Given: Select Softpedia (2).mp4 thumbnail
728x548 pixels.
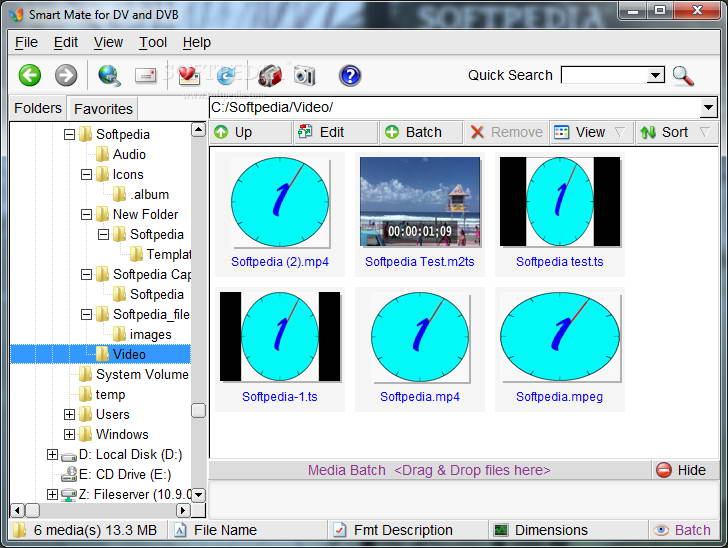Looking at the screenshot, I should tap(280, 202).
